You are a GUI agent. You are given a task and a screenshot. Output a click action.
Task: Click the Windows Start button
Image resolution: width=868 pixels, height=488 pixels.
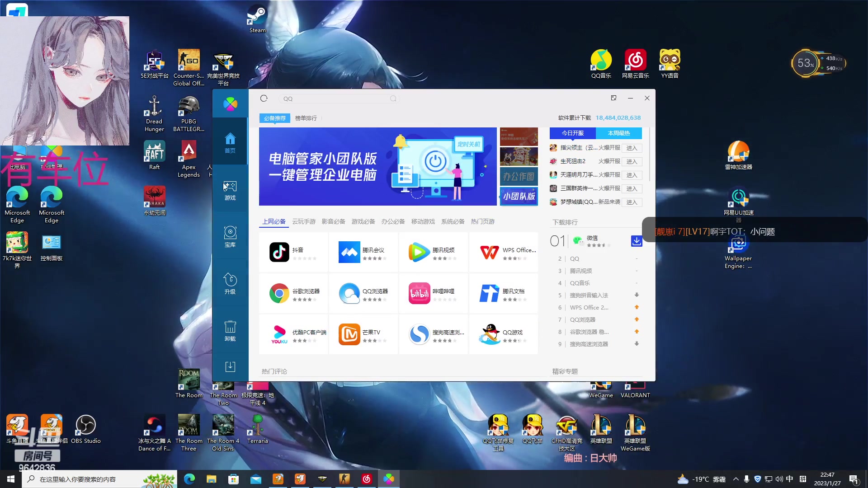point(11,479)
